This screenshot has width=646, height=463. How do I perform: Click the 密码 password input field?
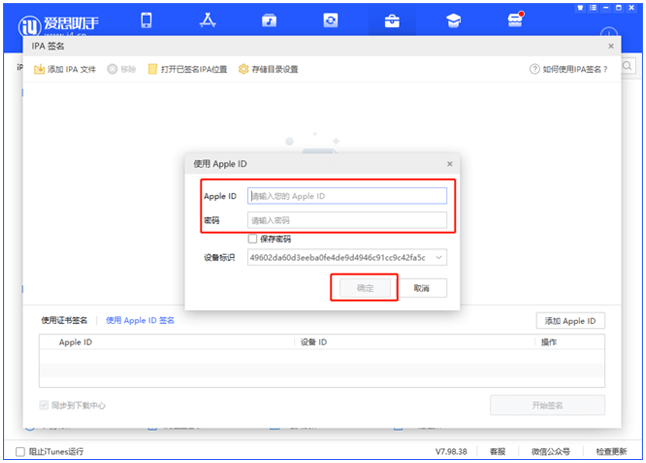346,220
